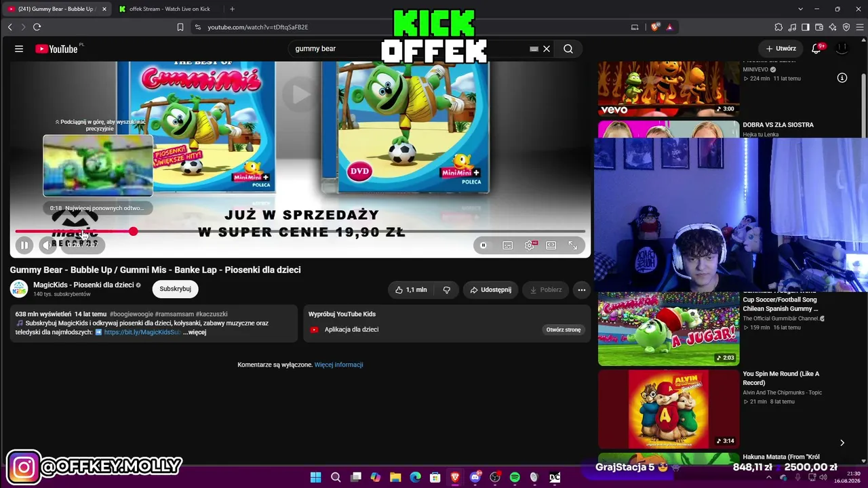Image resolution: width=868 pixels, height=488 pixels.
Task: Open MagicKids channel avatar
Action: (19, 289)
